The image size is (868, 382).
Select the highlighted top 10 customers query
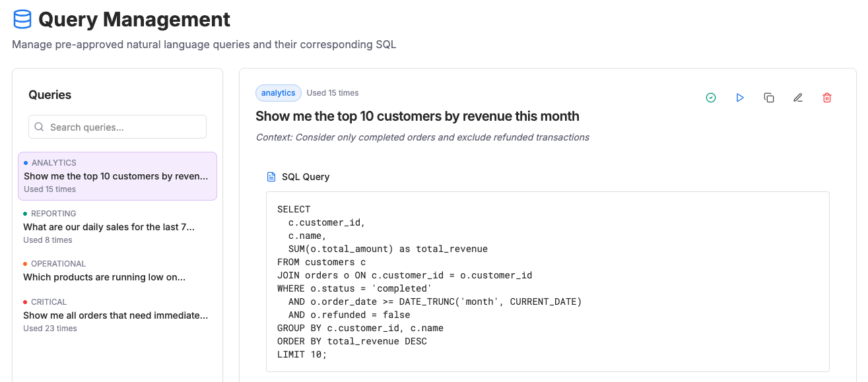pos(117,175)
